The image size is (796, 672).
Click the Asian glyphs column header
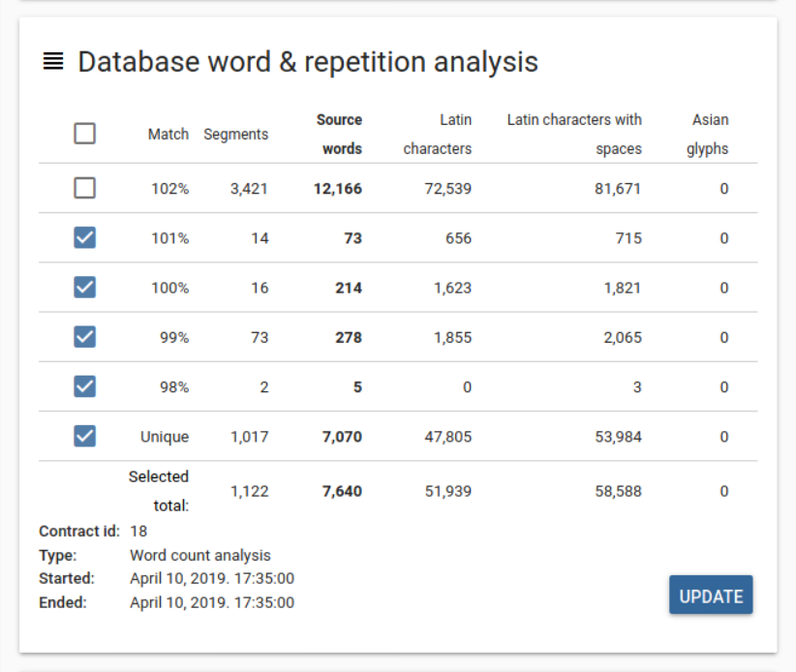click(708, 134)
